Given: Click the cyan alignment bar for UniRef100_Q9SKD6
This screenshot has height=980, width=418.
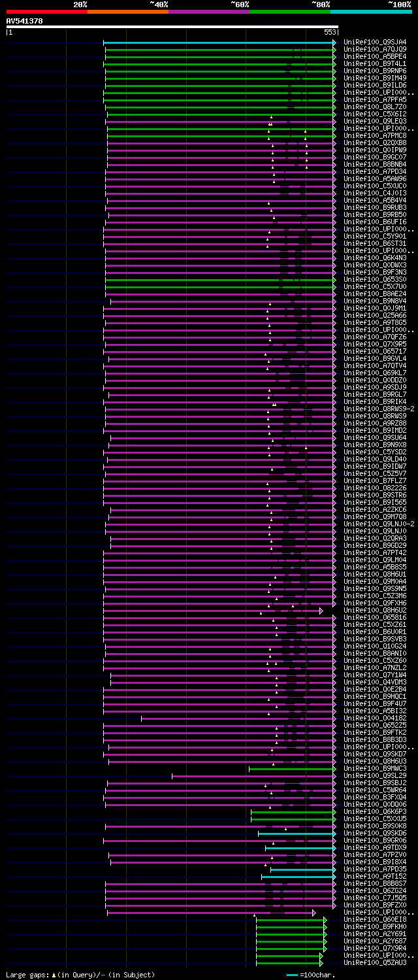Looking at the screenshot, I should tap(297, 834).
